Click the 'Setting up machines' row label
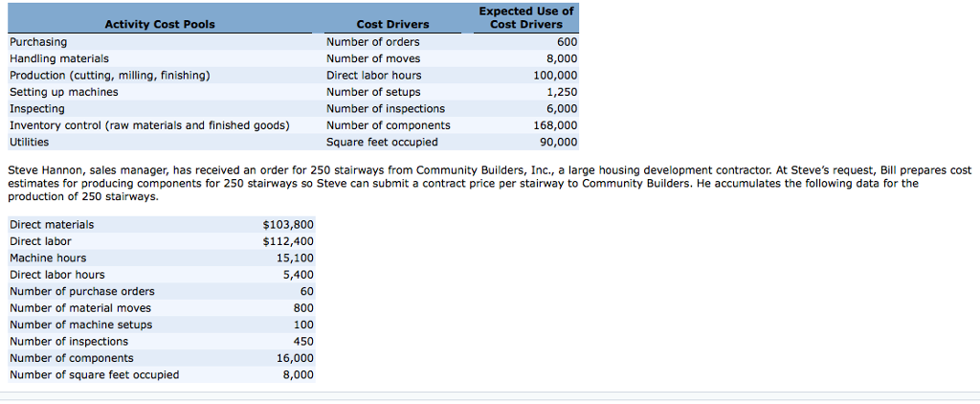Screen dimensions: 980x404 (x=64, y=92)
